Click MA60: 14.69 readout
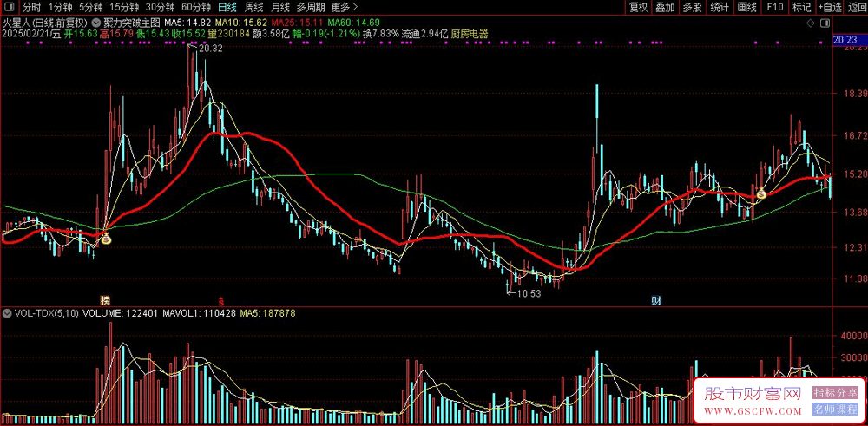The width and height of the screenshot is (868, 426). [x=354, y=23]
